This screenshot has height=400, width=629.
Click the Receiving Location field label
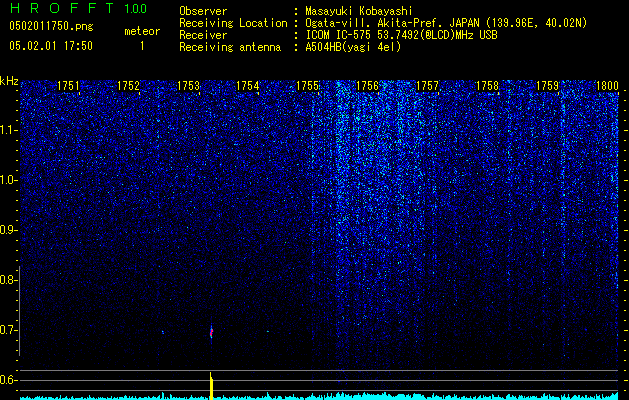(233, 23)
